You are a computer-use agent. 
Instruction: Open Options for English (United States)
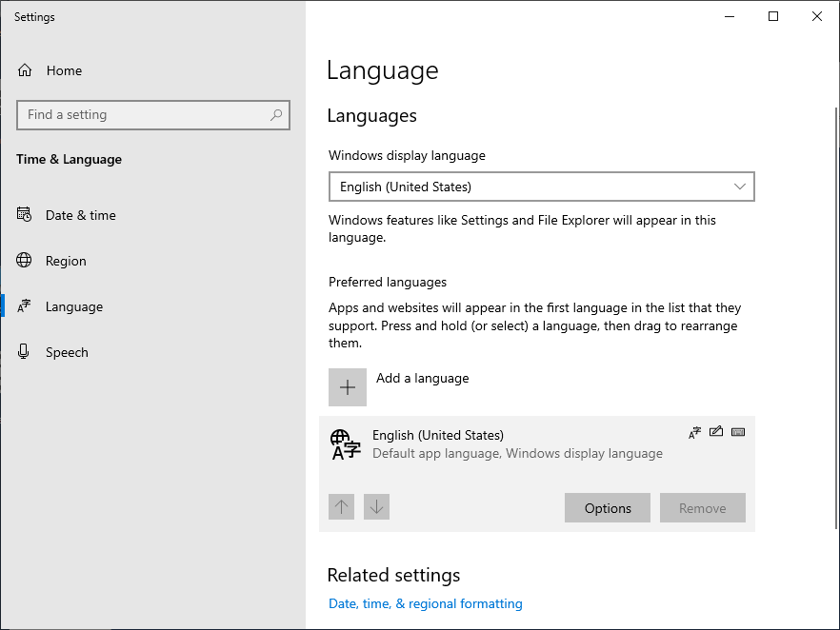coord(608,508)
